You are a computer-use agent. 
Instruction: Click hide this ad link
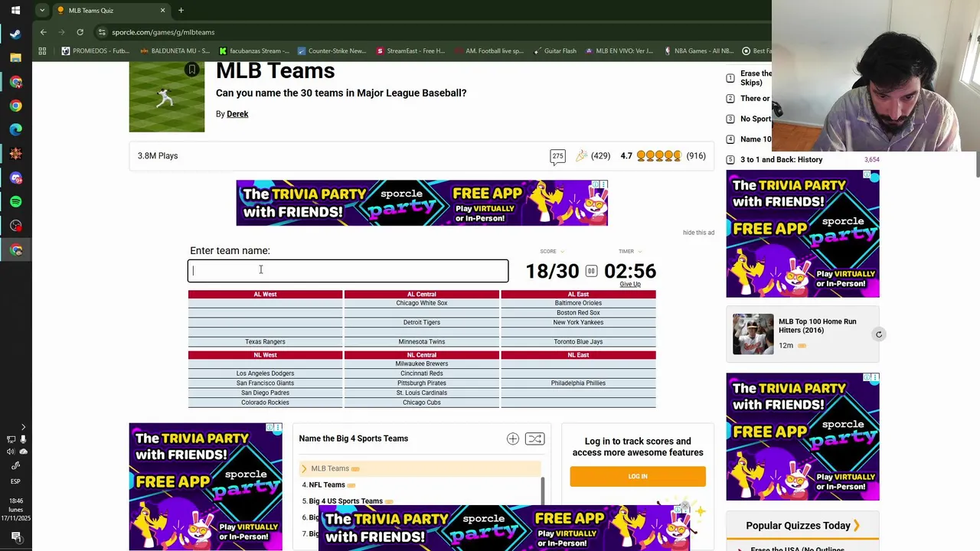pyautogui.click(x=698, y=233)
